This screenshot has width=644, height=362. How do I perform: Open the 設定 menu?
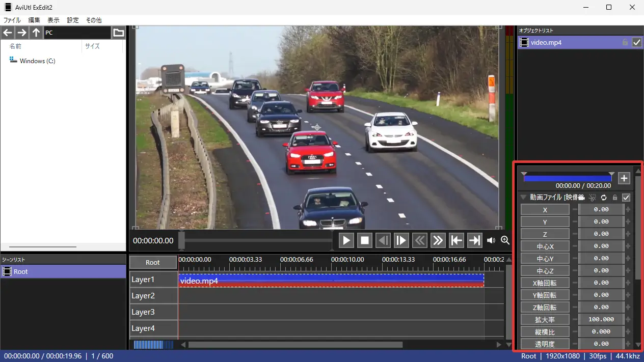coord(73,20)
